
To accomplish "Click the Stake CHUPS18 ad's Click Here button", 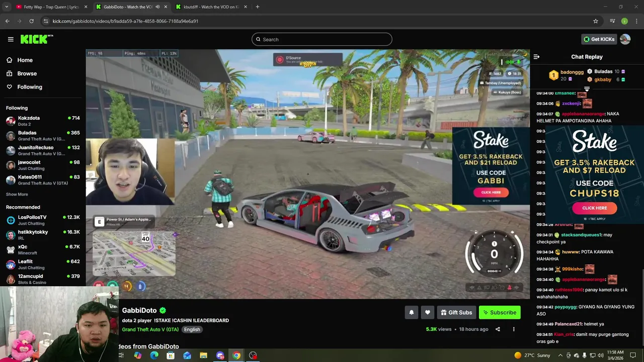I will coord(594,208).
